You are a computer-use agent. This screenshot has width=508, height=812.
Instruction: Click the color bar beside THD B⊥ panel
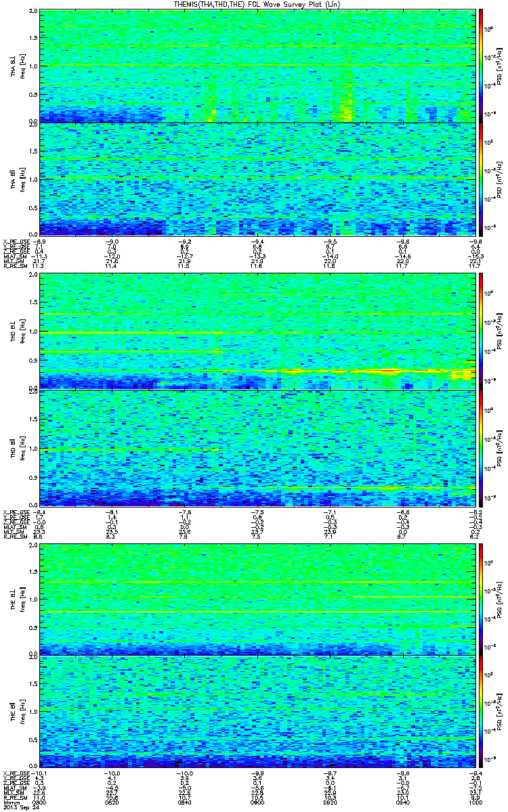(x=481, y=332)
